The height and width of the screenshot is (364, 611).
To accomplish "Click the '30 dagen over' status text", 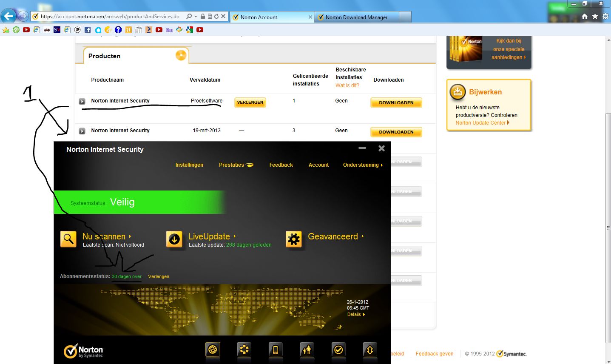I will [x=127, y=276].
